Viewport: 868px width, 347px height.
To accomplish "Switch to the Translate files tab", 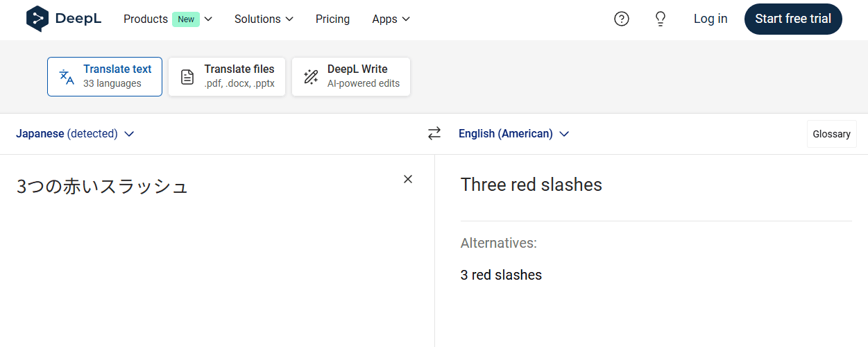I will (227, 76).
